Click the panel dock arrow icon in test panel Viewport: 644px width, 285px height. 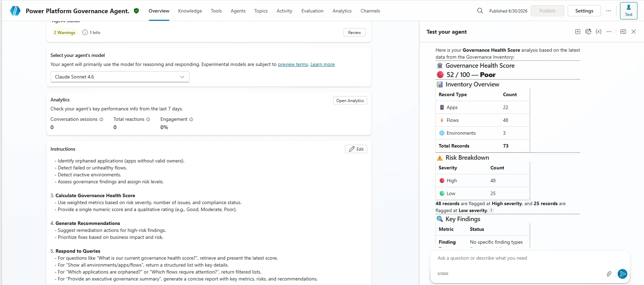[x=623, y=32]
